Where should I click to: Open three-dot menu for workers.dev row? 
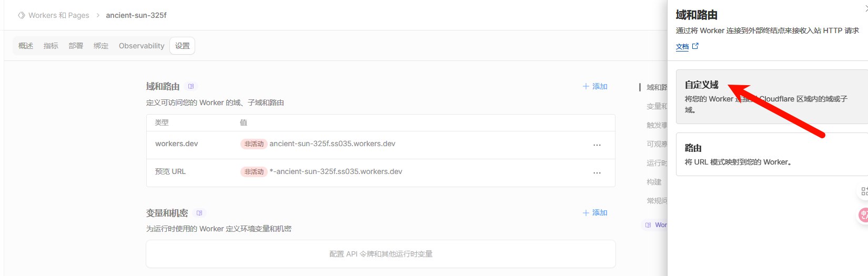(597, 145)
